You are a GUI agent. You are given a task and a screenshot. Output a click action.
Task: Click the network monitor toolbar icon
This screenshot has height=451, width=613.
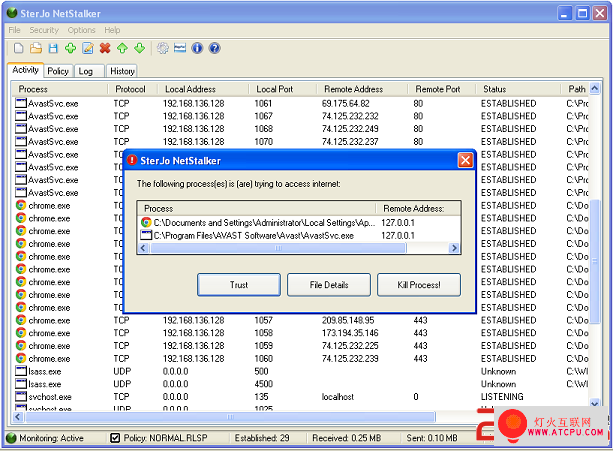tap(180, 48)
